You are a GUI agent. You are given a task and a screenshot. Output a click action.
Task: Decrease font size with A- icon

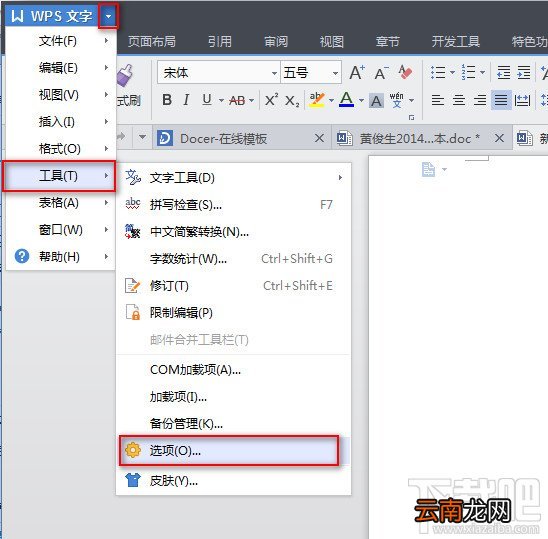click(381, 73)
